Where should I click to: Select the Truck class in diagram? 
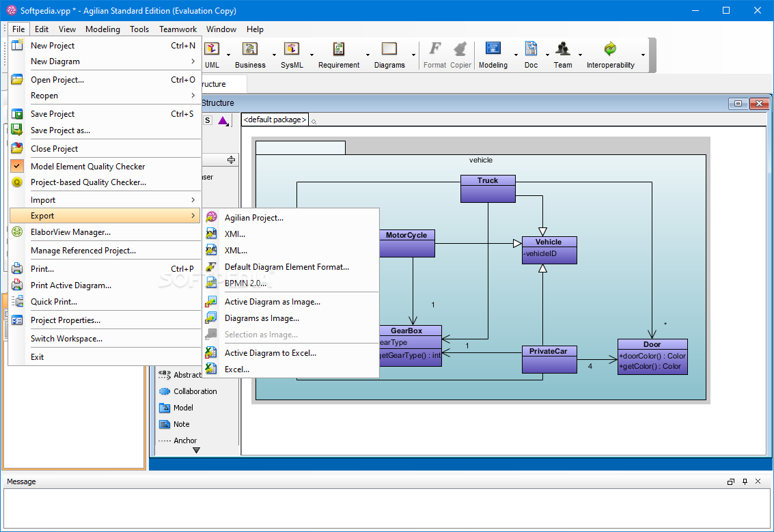[488, 188]
